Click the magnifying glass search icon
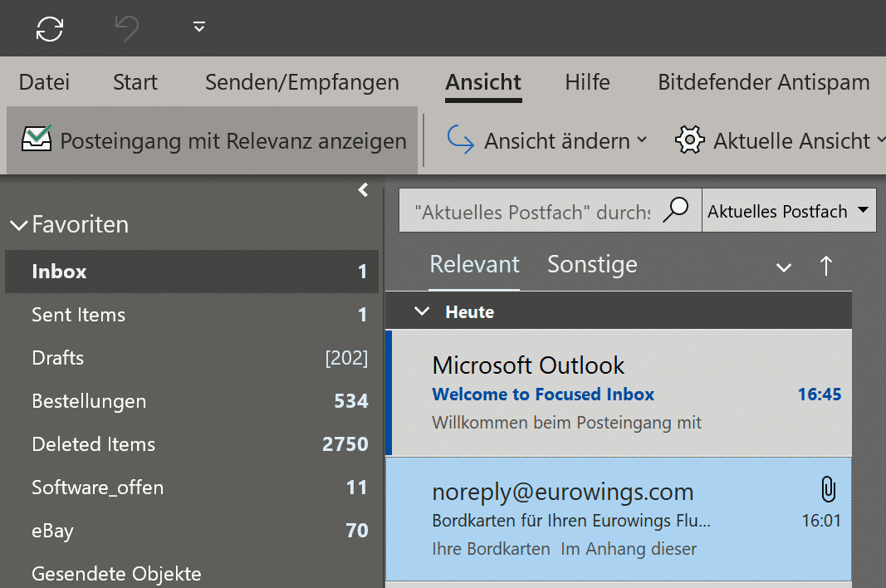 point(676,210)
